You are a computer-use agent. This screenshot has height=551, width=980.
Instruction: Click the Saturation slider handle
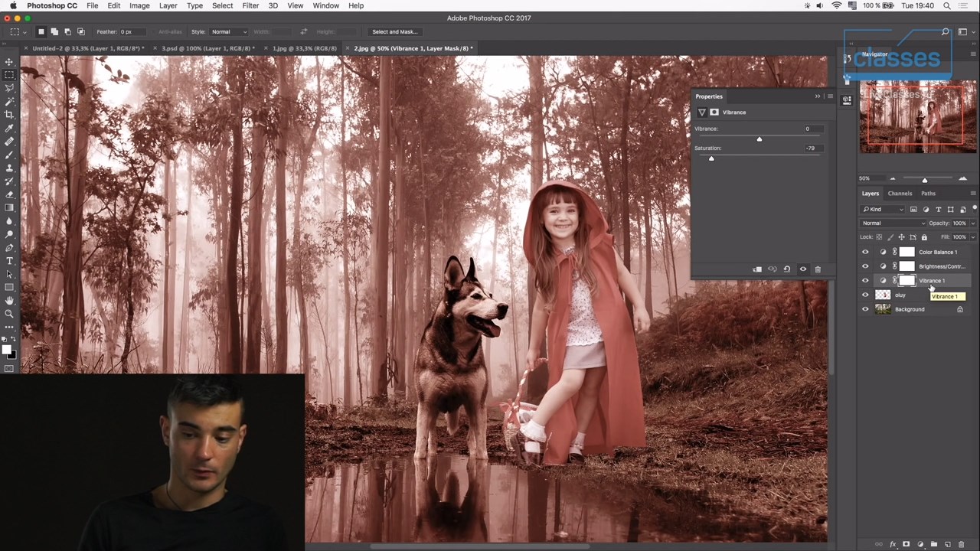click(711, 158)
